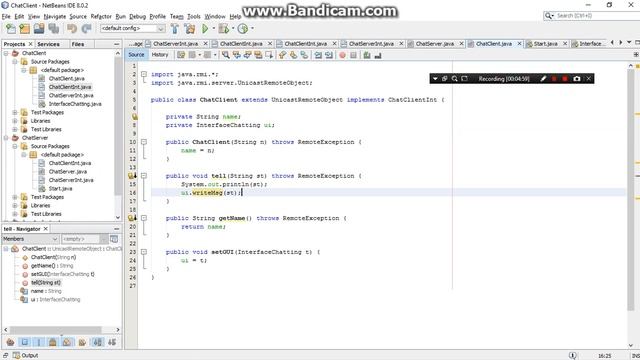Click the Stop Macro Recording icon
This screenshot has width=640, height=360.
[353, 55]
